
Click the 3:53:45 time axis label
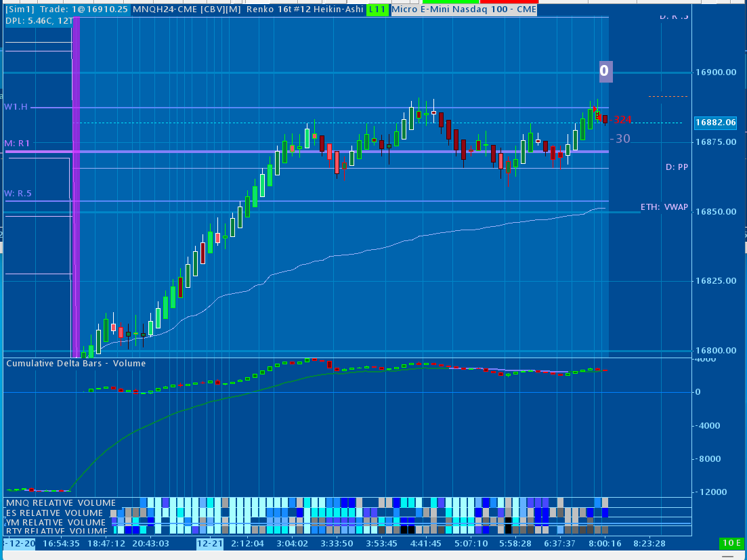[x=381, y=543]
